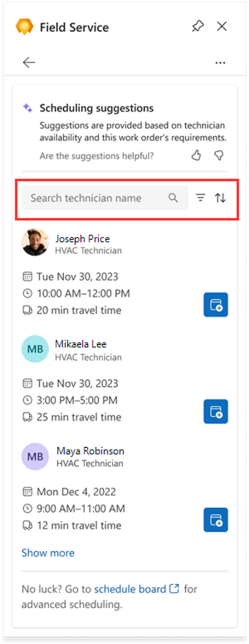Select the Maya Robinson name
Image resolution: width=249 pixels, height=644 pixels.
tap(90, 451)
